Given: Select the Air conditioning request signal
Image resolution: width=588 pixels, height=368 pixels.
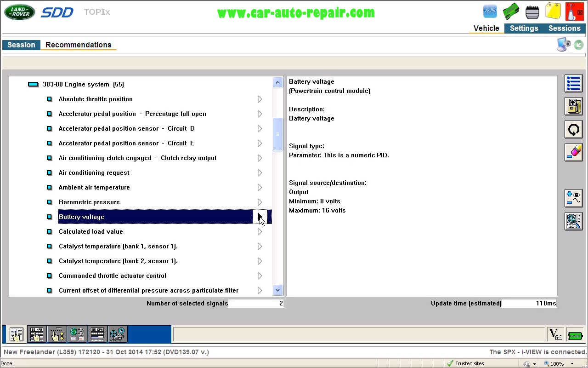Looking at the screenshot, I should point(94,173).
